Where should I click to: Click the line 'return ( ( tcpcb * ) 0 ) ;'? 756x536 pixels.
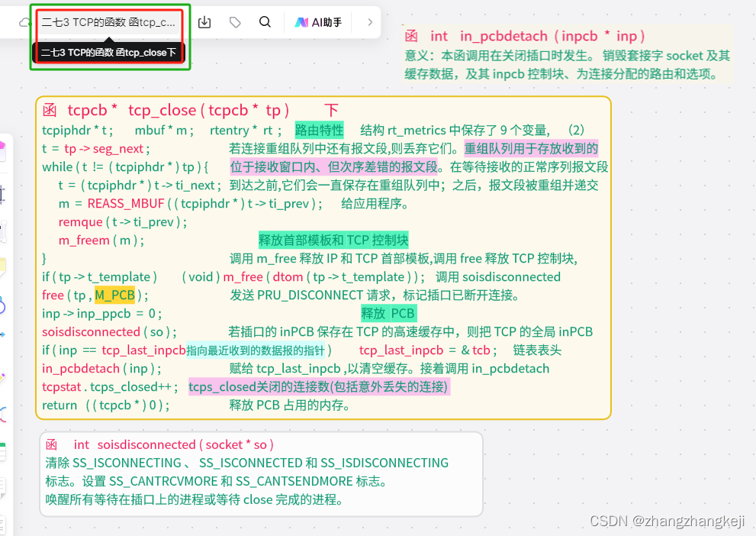pyautogui.click(x=105, y=405)
